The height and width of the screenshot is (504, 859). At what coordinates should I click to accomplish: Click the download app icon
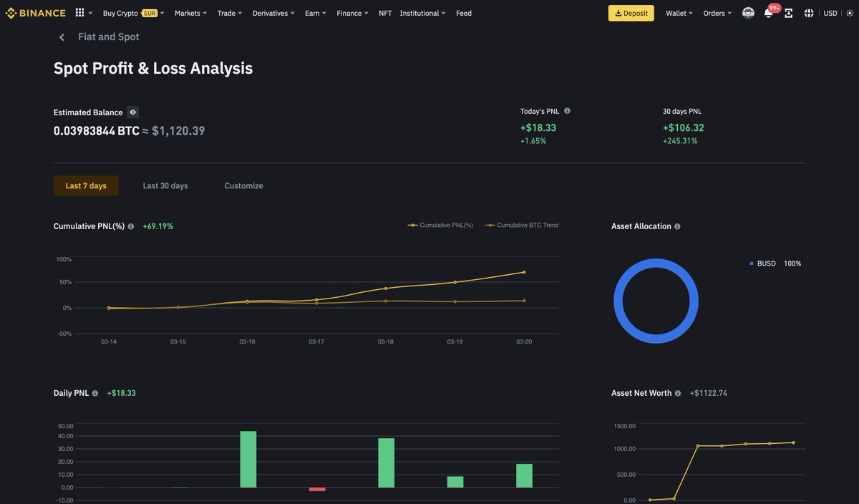[x=788, y=13]
